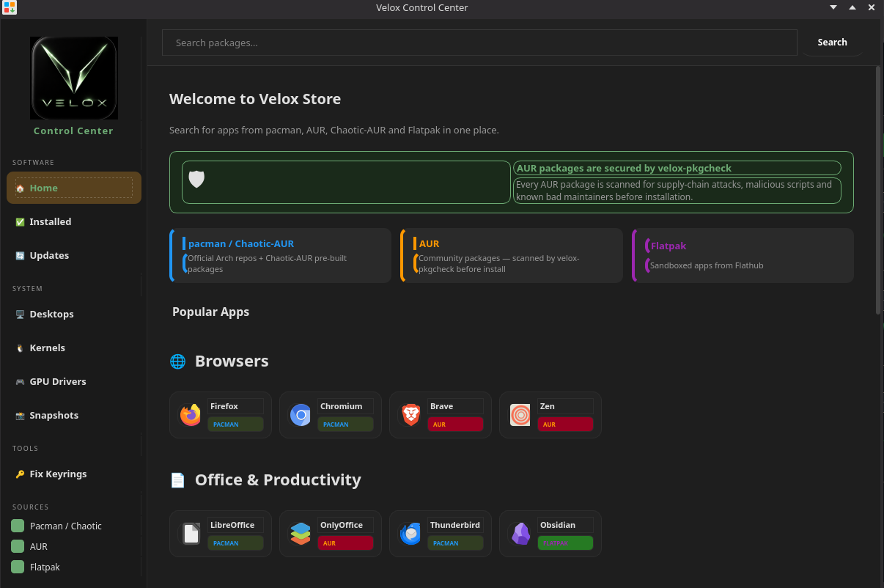Click the 'Control Center' label under logo
This screenshot has width=884, height=588.
73,131
